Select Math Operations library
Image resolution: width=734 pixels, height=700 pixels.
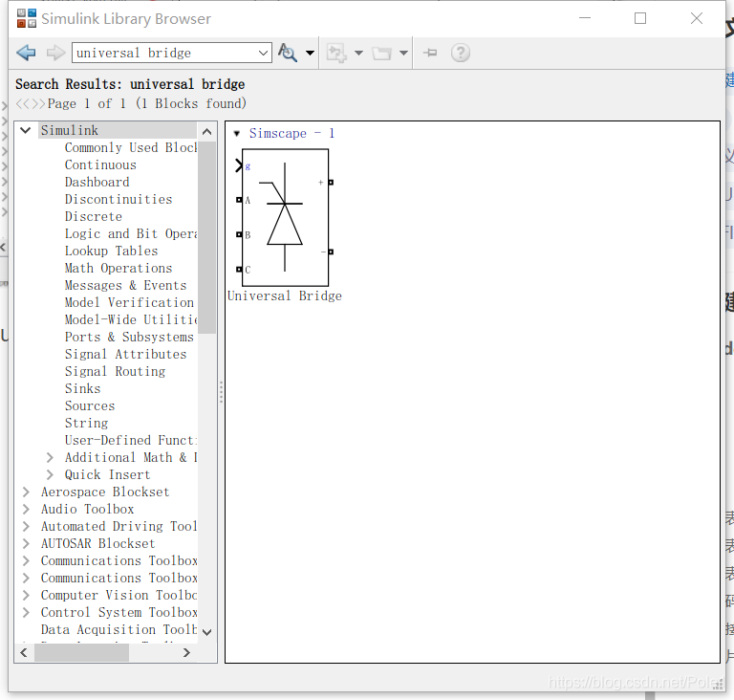[119, 269]
